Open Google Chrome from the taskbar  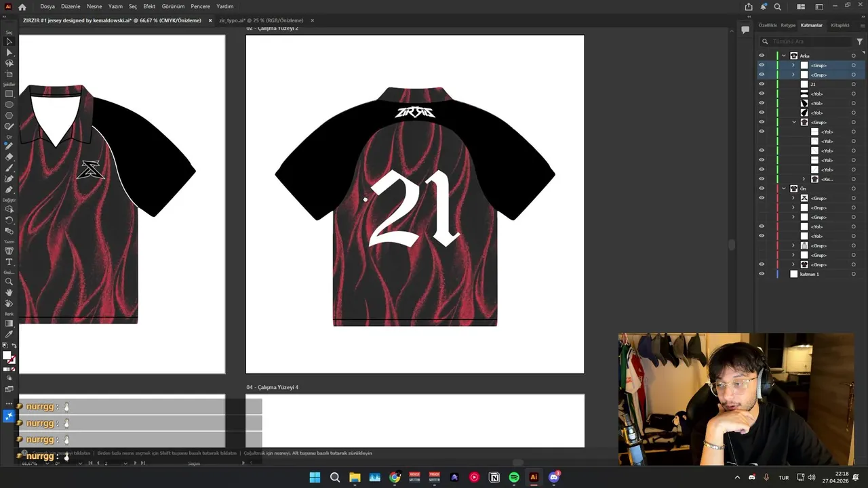[395, 477]
